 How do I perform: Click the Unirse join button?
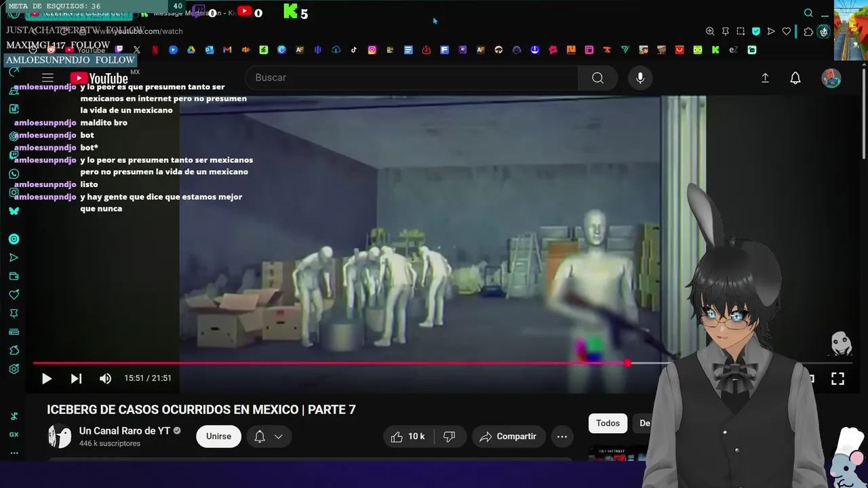click(218, 436)
